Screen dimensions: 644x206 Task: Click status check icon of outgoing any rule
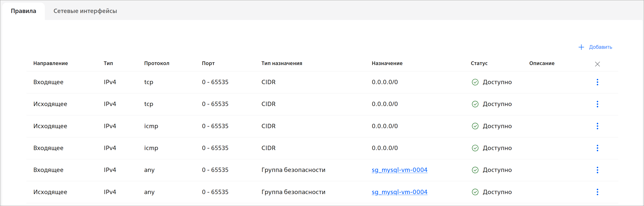pos(475,192)
